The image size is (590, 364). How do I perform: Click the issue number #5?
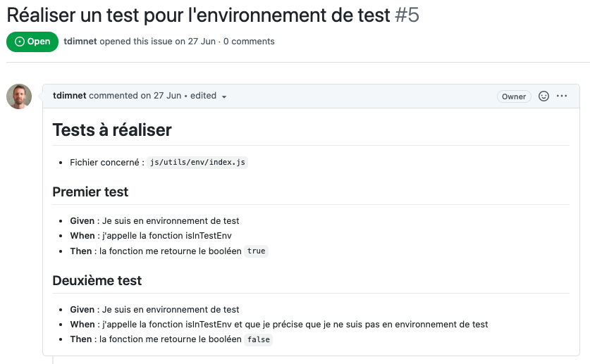pyautogui.click(x=407, y=14)
